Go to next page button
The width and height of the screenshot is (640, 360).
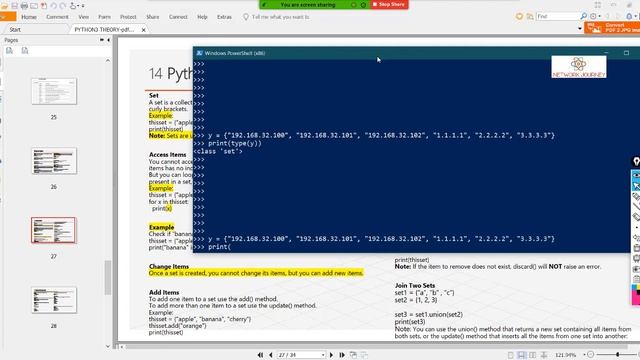[x=331, y=355]
